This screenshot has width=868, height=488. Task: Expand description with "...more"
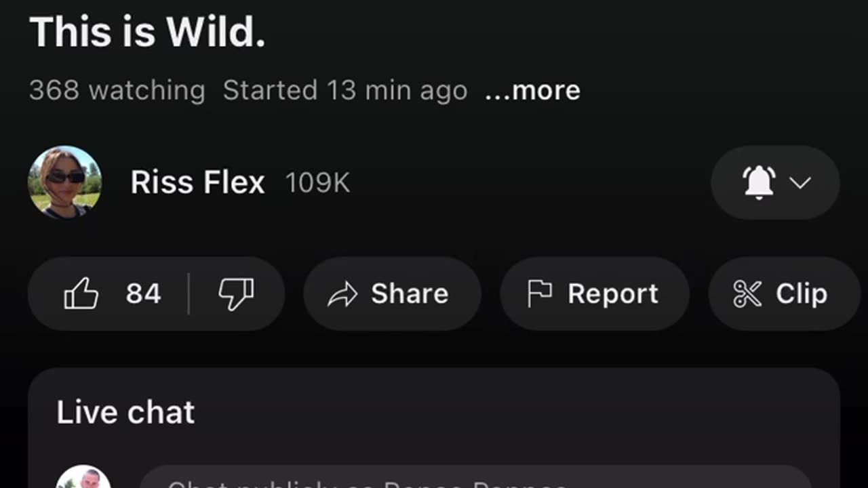532,90
